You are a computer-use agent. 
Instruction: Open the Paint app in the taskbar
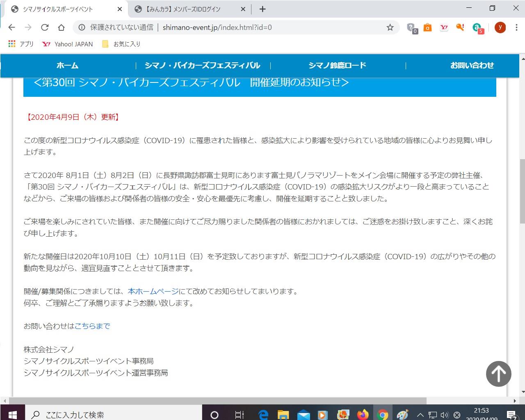point(402,415)
